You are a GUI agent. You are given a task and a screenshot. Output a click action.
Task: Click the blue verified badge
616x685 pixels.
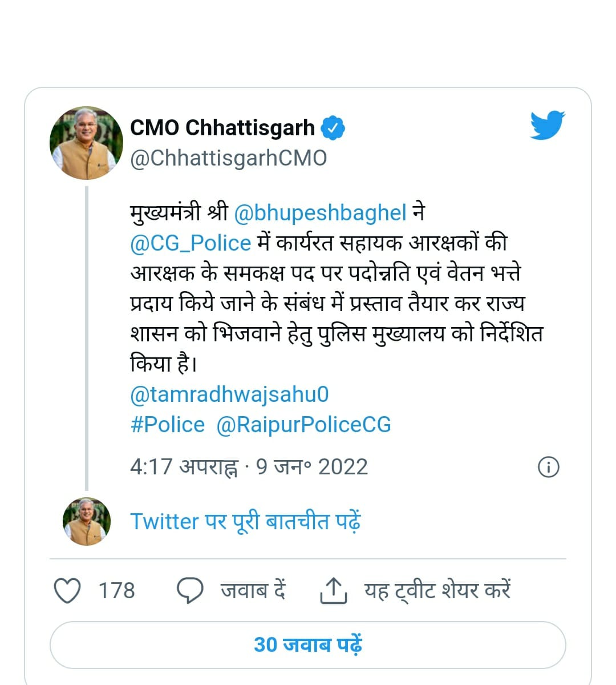(333, 128)
